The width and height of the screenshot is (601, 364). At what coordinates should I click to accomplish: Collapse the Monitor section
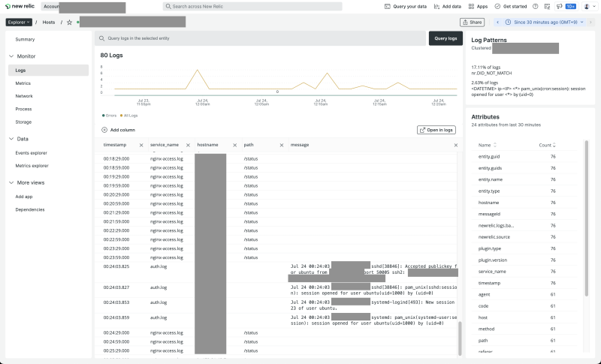pos(11,56)
